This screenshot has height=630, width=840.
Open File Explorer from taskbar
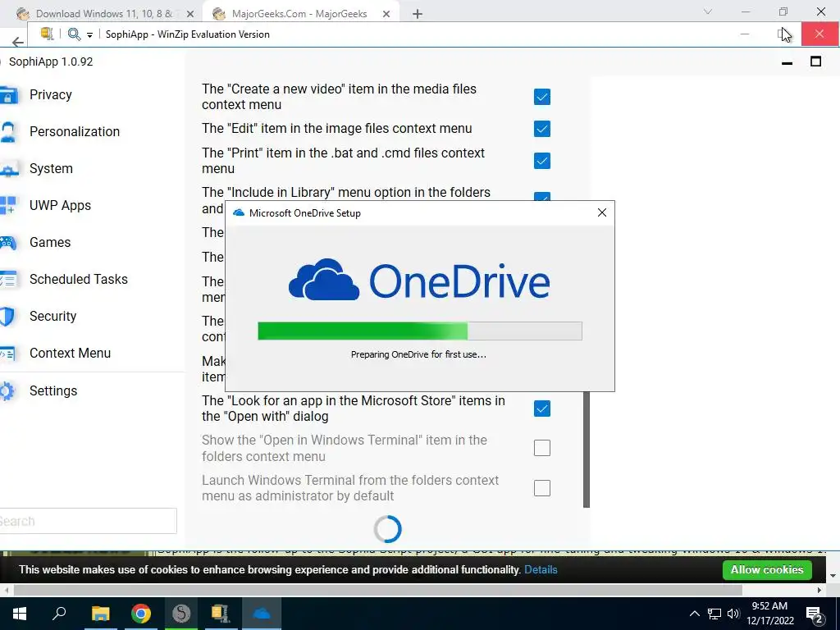pyautogui.click(x=100, y=614)
